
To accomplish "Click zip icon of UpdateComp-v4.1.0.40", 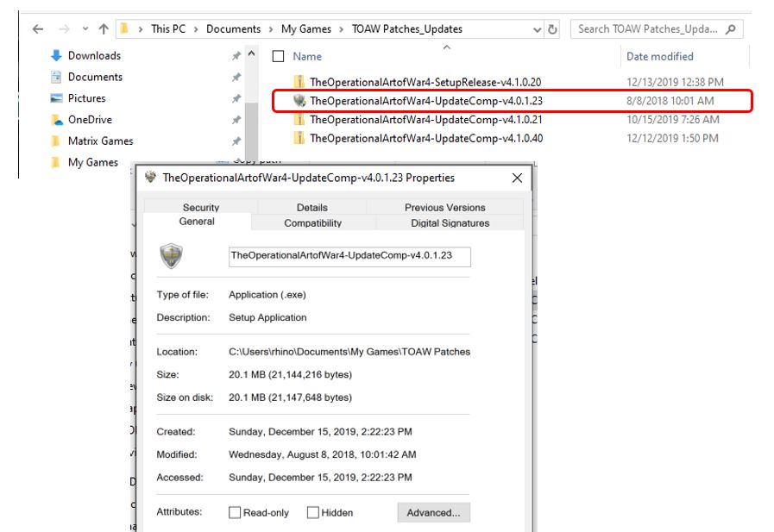I will pos(299,138).
